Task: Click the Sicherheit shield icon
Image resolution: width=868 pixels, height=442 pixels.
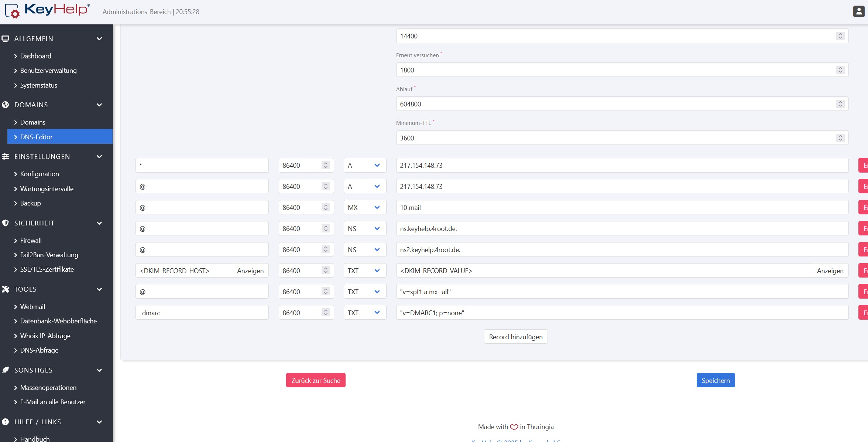Action: click(6, 223)
